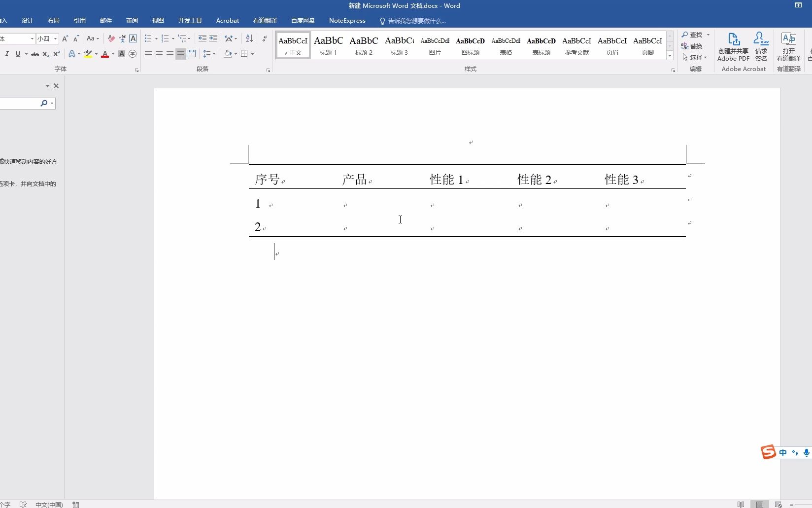The width and height of the screenshot is (812, 508).
Task: Apply red font color
Action: pos(105,54)
